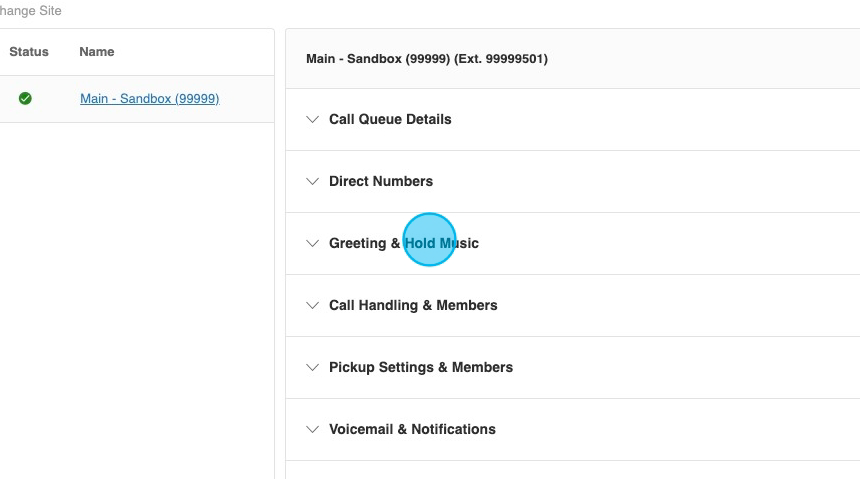
Task: Expand the Voicemail & Notifications chevron
Action: pos(312,429)
